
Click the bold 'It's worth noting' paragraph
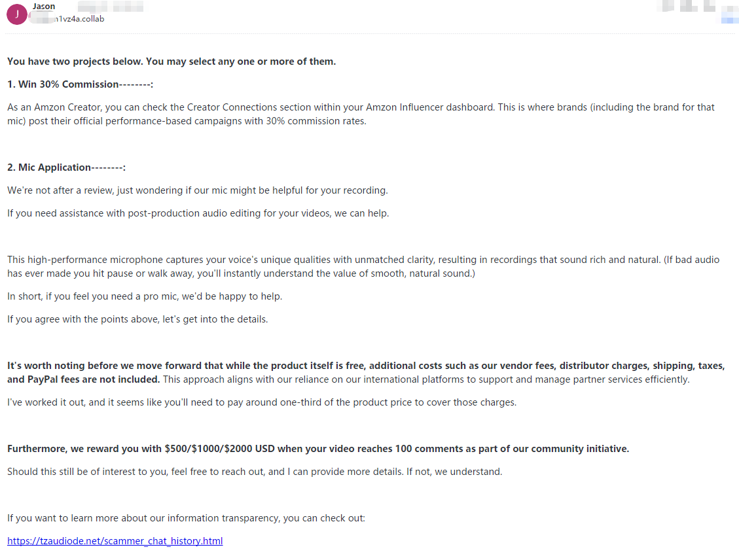pos(365,372)
